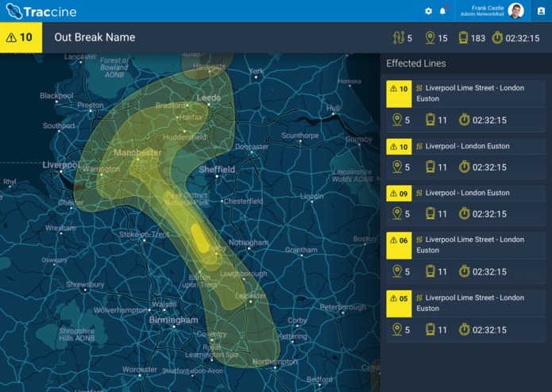Click Birmingham label on the map
The width and height of the screenshot is (552, 392).
click(x=174, y=320)
